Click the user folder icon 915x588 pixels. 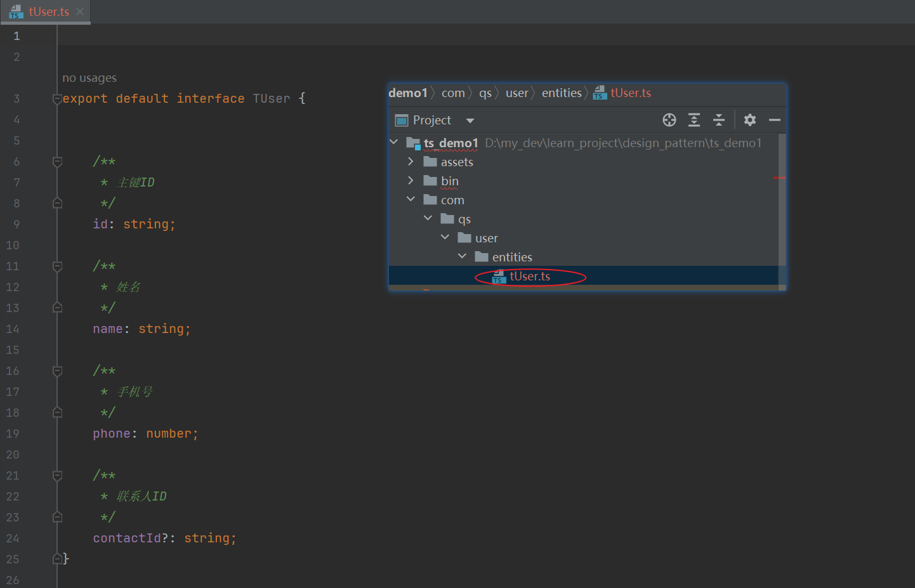coord(464,237)
